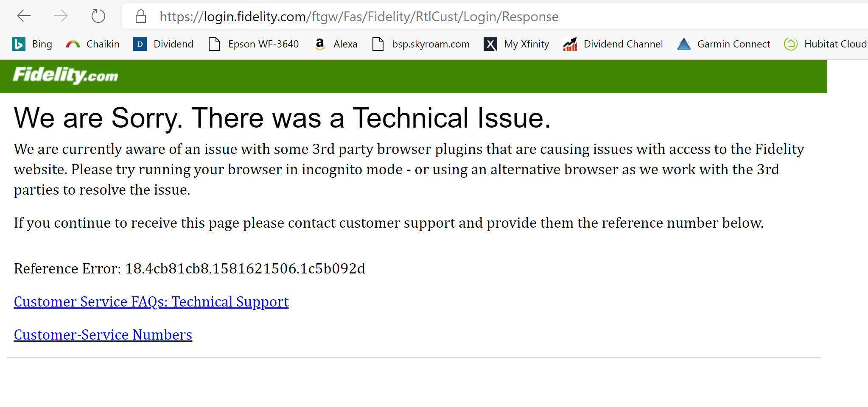Open the Garmin Connect bookmark
This screenshot has width=868, height=407.
[x=724, y=44]
